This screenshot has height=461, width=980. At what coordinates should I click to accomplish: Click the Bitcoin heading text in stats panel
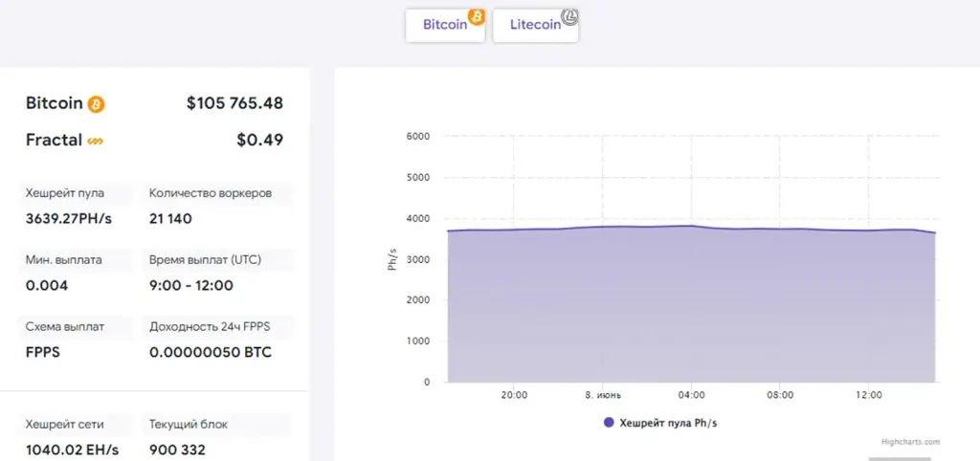tap(55, 103)
